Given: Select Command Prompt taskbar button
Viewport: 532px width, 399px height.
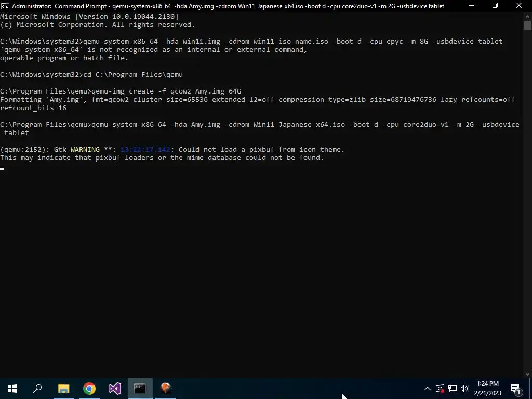Looking at the screenshot, I should pyautogui.click(x=140, y=389).
